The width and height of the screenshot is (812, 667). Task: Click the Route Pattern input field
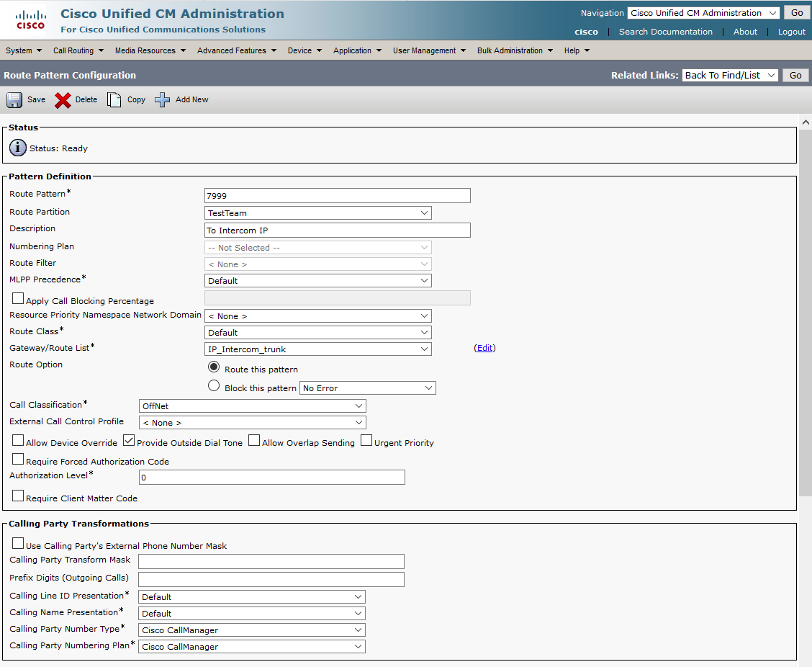[x=337, y=196]
